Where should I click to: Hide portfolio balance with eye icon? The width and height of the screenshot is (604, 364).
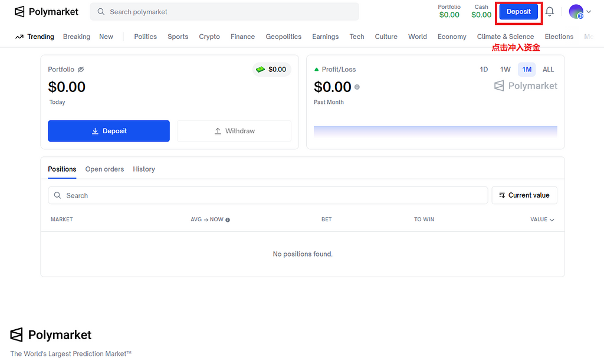(81, 70)
